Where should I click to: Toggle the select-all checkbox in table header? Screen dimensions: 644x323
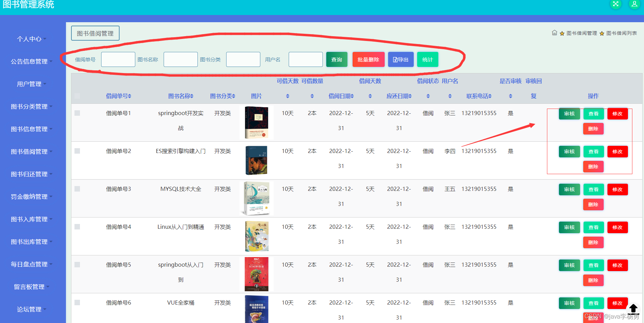pos(77,96)
